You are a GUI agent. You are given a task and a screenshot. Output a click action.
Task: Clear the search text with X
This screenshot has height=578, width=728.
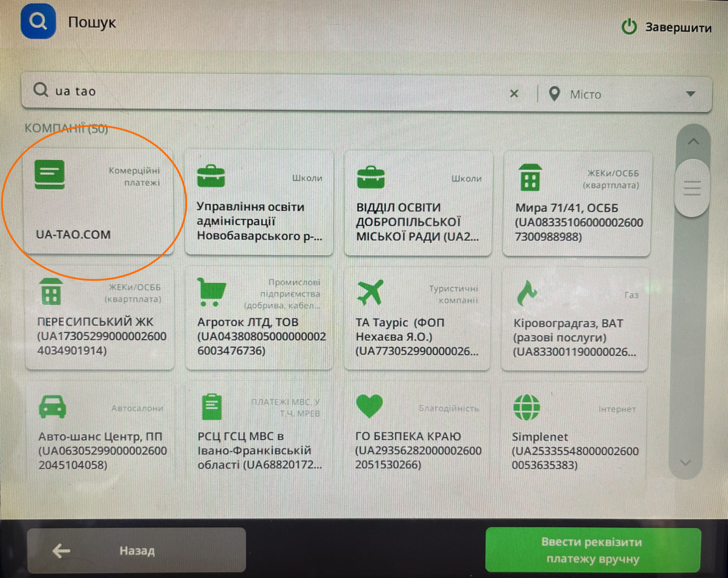click(x=514, y=94)
